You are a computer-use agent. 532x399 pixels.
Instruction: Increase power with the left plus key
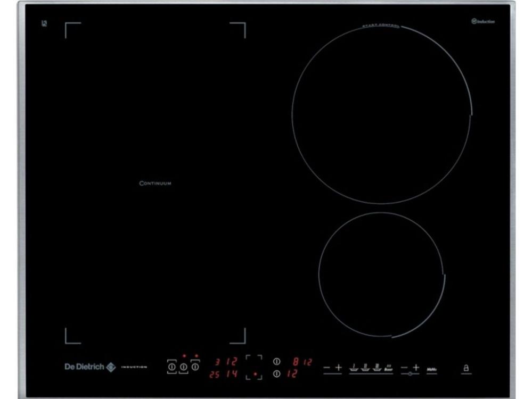coord(339,368)
